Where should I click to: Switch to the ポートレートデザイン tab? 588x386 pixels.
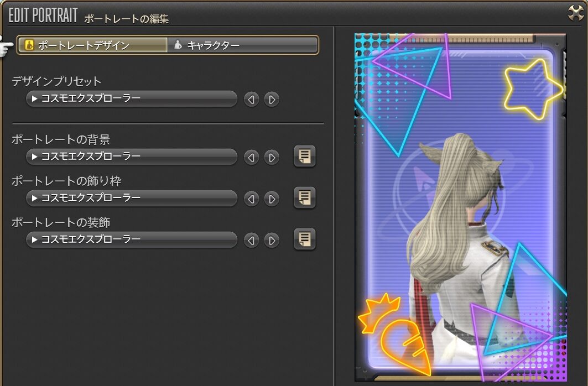tap(92, 45)
